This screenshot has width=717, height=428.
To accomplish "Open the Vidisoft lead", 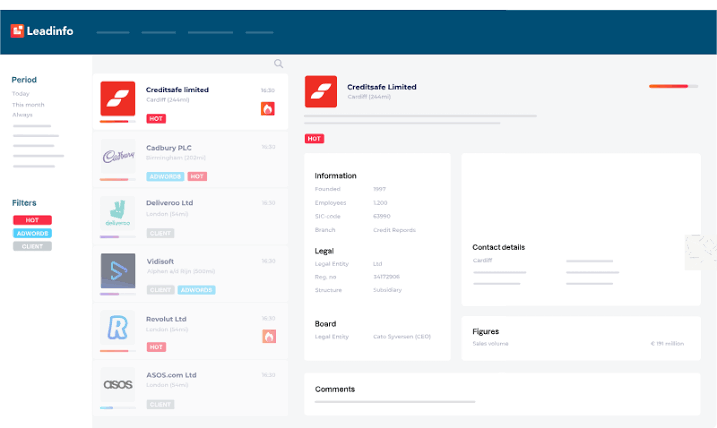I will (190, 274).
